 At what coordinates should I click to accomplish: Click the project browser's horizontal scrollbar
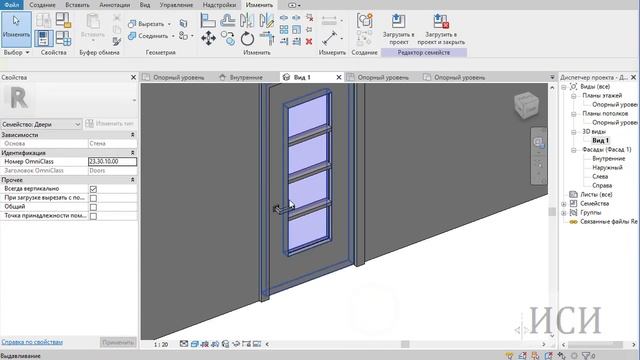[x=595, y=344]
